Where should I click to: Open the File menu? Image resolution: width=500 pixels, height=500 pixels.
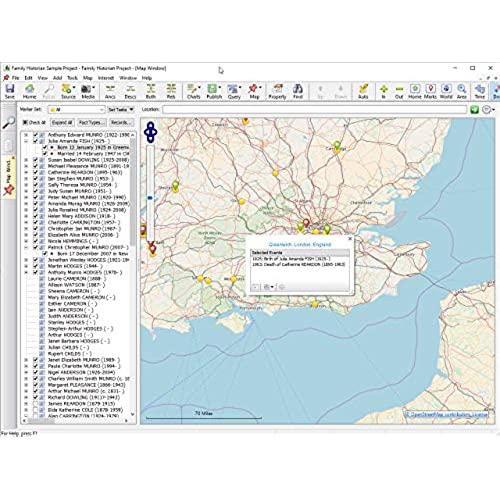(15, 78)
